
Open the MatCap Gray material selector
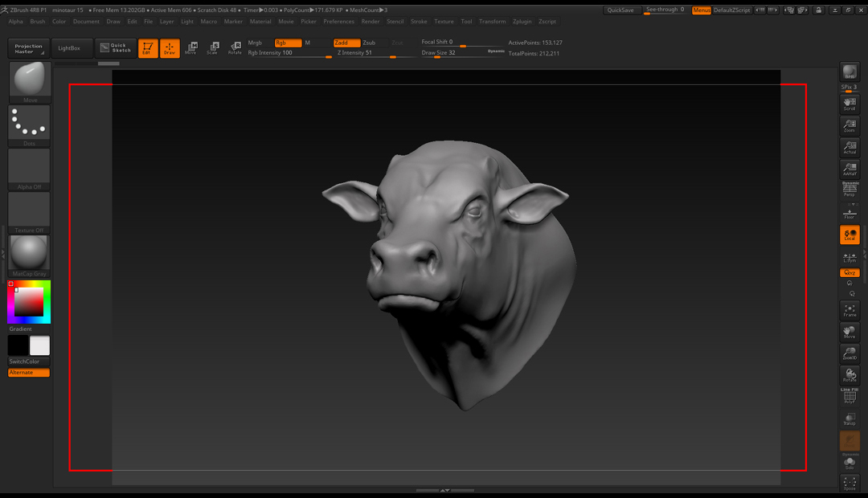30,256
